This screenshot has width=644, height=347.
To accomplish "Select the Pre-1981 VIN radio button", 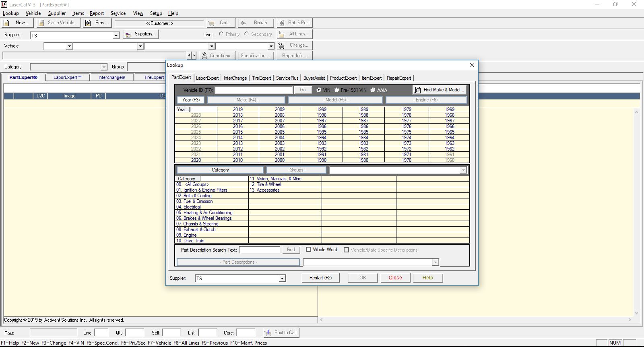I will 337,90.
